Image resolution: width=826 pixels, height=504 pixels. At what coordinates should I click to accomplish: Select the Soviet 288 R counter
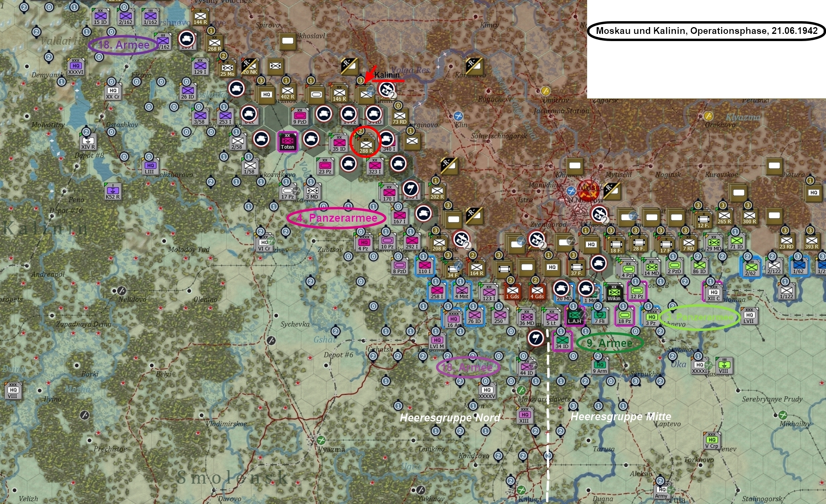pyautogui.click(x=366, y=146)
